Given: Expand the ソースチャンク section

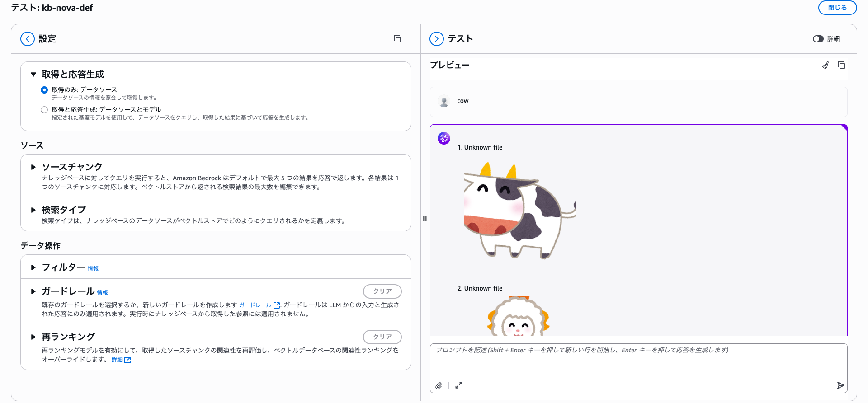Looking at the screenshot, I should [x=33, y=167].
